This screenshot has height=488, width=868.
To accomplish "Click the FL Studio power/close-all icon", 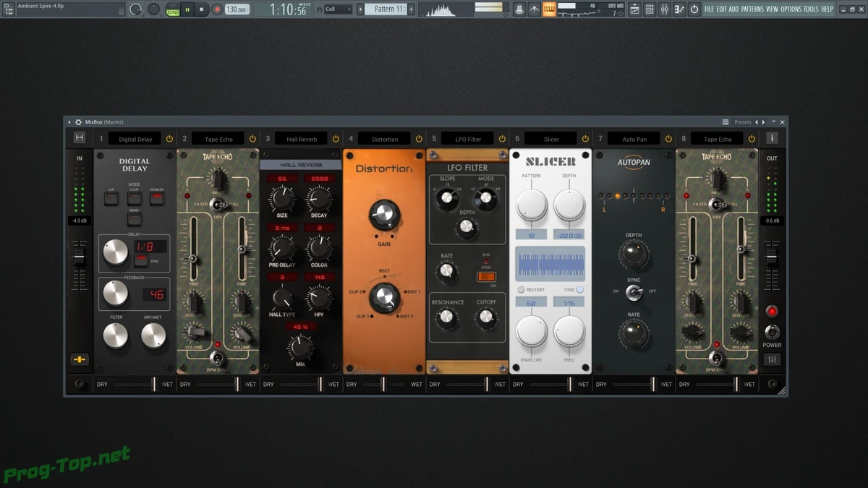I will coord(694,9).
